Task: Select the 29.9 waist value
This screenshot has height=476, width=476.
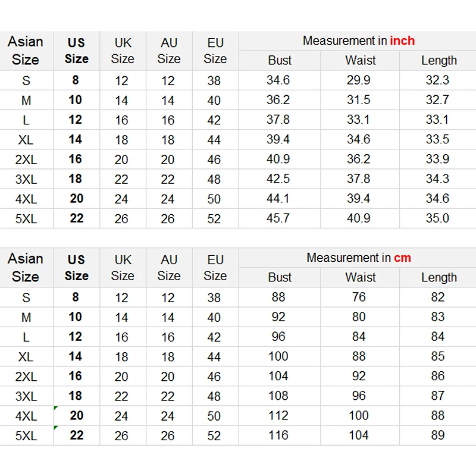Action: point(359,80)
